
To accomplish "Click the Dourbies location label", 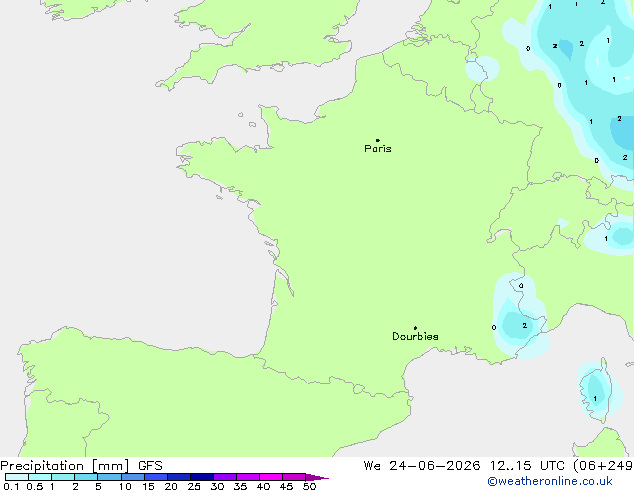I will (x=415, y=336).
